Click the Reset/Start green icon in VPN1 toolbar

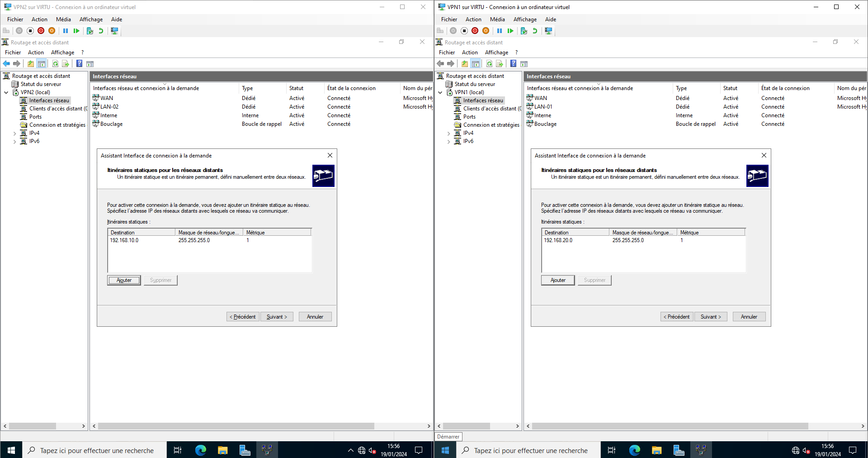click(510, 31)
